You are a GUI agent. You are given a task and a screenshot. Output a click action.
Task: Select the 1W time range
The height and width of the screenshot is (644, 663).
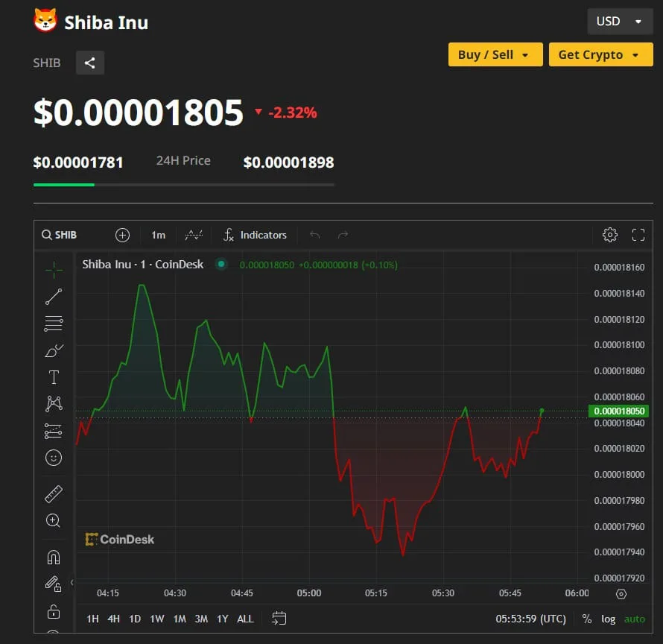157,619
